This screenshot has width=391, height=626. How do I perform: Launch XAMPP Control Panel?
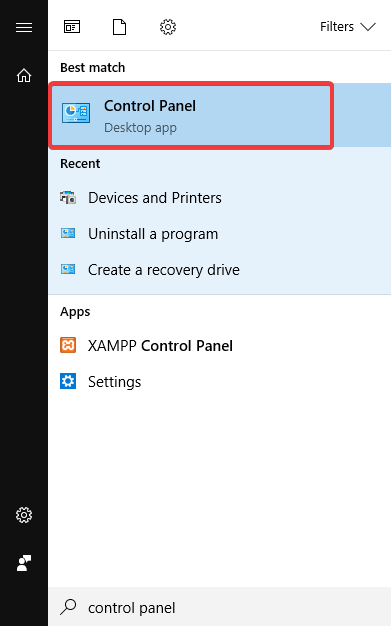pos(220,346)
